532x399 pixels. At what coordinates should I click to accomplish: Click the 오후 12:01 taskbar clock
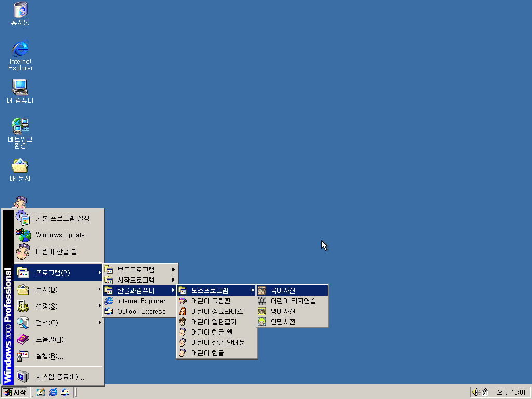coord(511,393)
